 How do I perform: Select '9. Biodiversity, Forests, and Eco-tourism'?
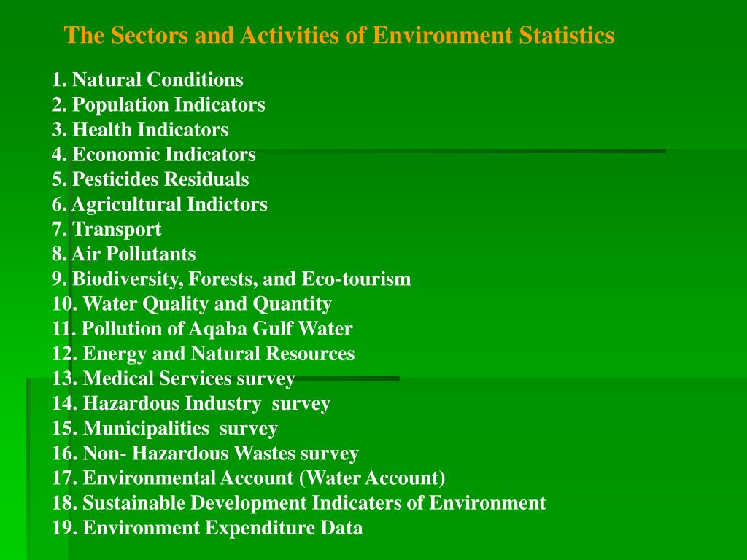[231, 279]
